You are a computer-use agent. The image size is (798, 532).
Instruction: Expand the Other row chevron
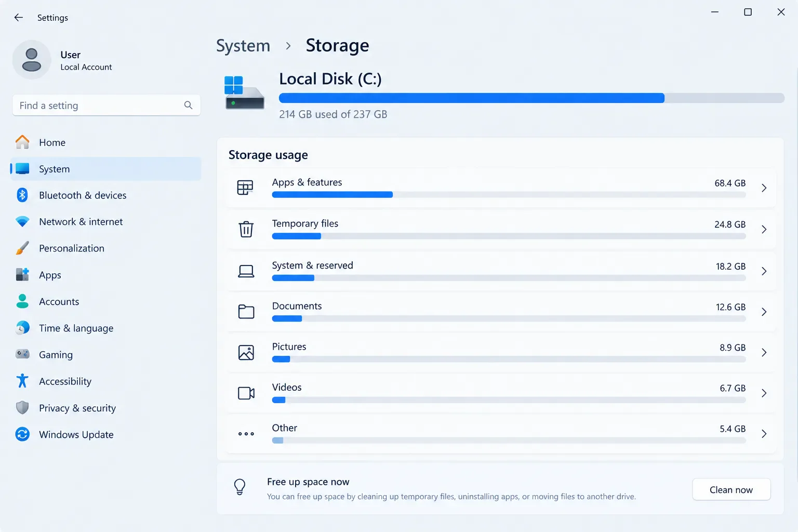tap(764, 434)
